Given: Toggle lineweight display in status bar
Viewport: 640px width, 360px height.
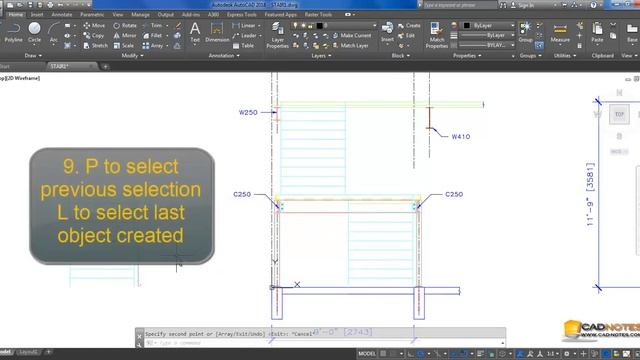Looking at the screenshot, I should coord(479,353).
